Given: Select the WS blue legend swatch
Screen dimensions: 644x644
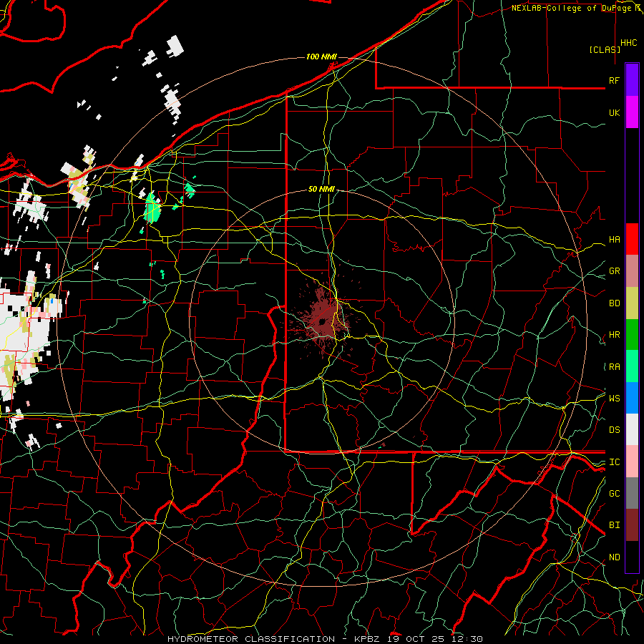Looking at the screenshot, I should 632,398.
